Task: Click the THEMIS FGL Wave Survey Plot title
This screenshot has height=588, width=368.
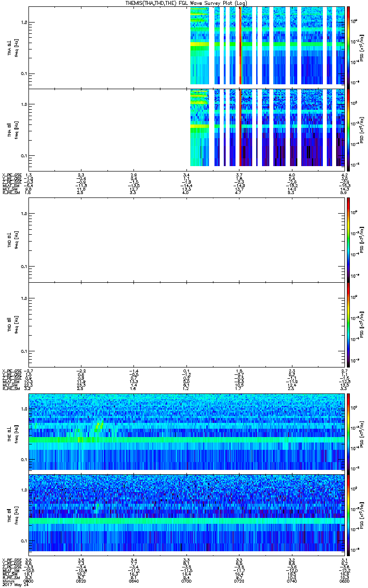Action: click(x=186, y=3)
